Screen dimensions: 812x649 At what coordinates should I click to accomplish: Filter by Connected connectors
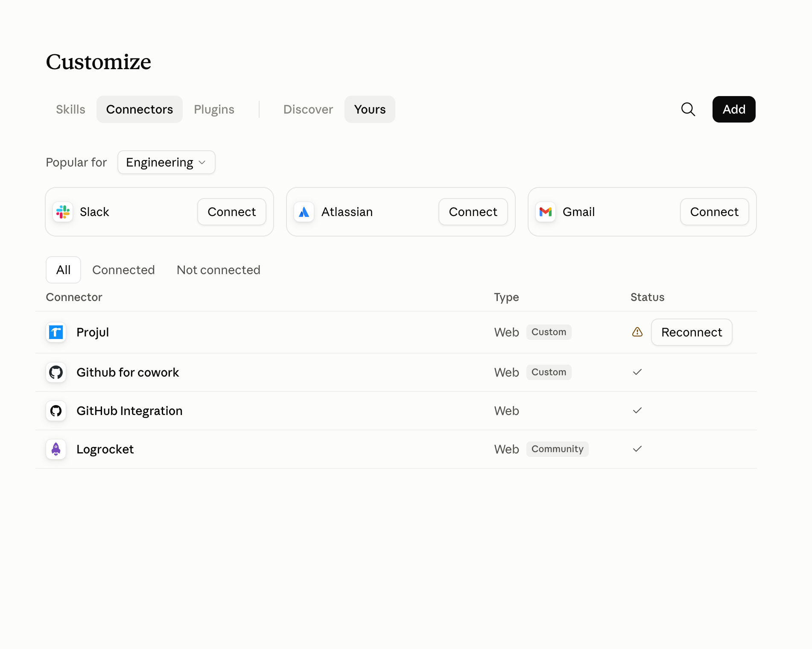click(x=123, y=270)
